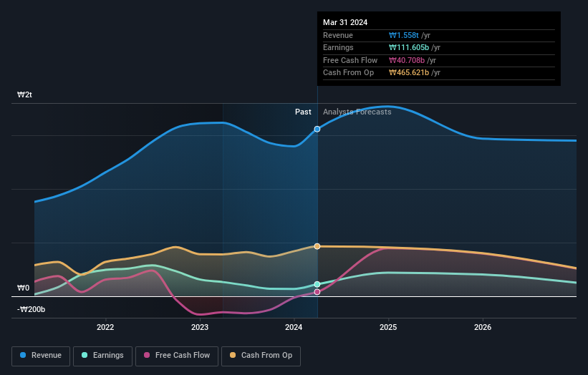Click the Past label on chart

coord(303,112)
